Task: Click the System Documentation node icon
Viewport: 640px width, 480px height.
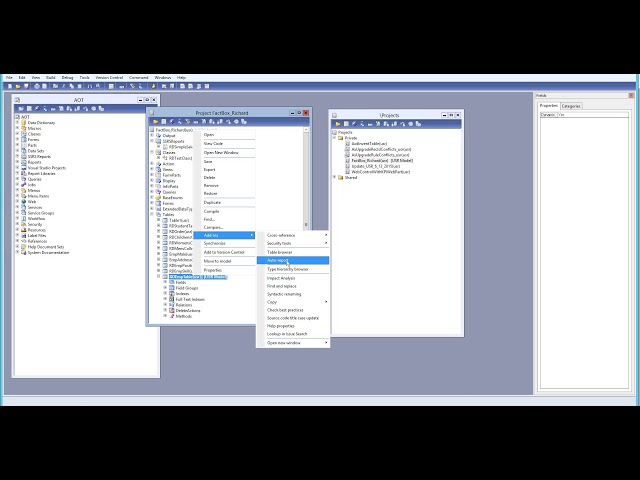Action: point(24,253)
